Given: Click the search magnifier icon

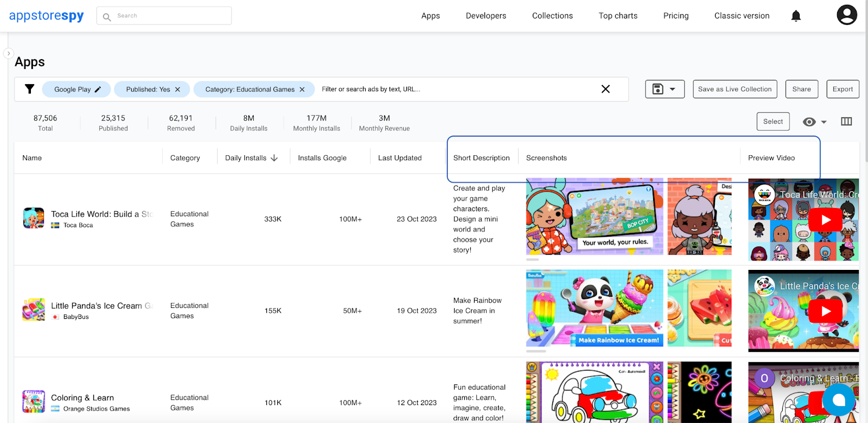Looking at the screenshot, I should point(107,16).
